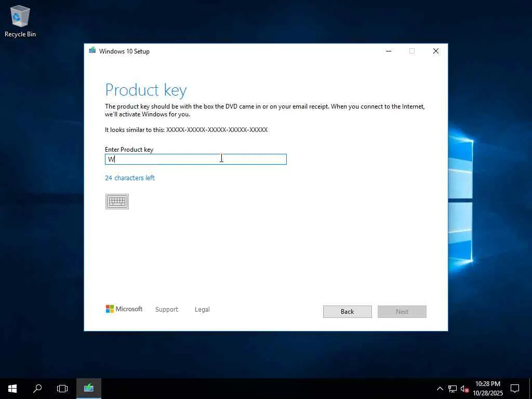Open taskbar Search magnifier

[37, 389]
